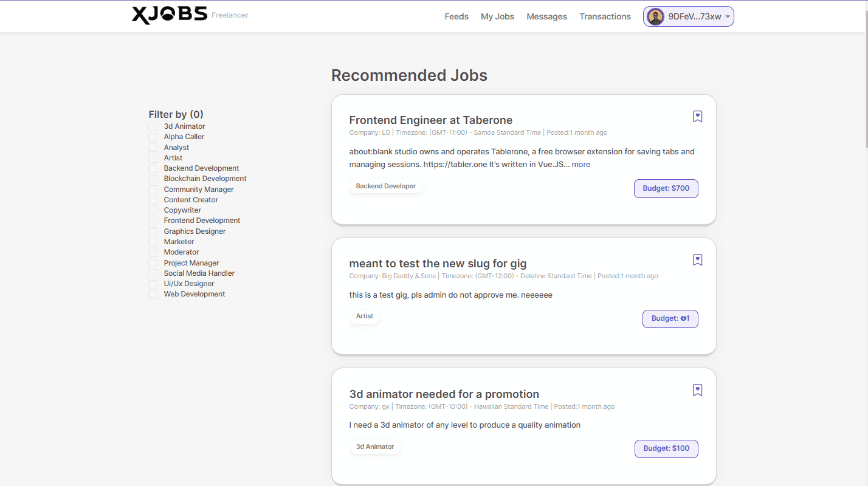868x486 pixels.
Task: Toggle the Graphics Designer filter
Action: point(153,231)
